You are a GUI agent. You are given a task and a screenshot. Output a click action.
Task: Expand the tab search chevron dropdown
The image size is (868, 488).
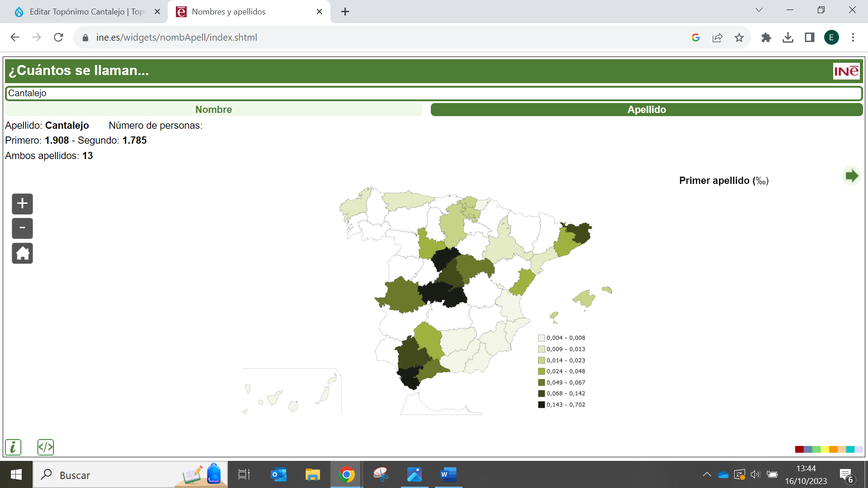759,10
